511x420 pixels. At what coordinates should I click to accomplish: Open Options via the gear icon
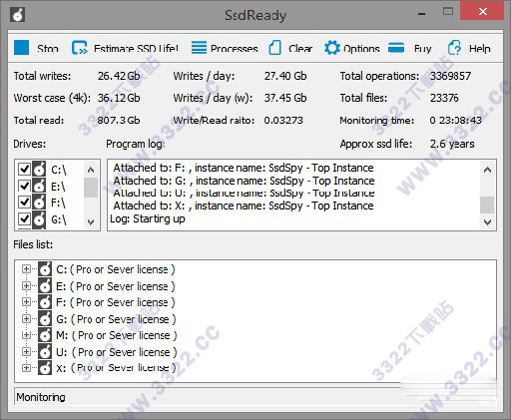point(332,48)
